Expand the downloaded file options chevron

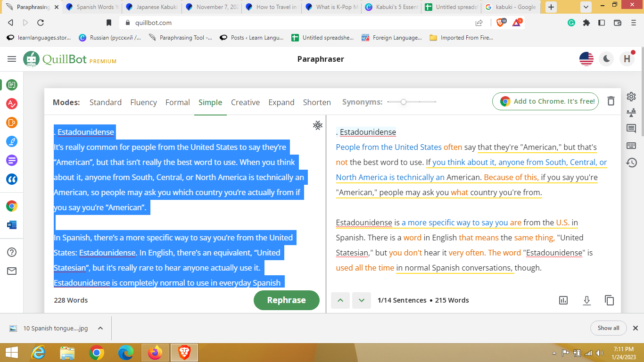click(100, 329)
